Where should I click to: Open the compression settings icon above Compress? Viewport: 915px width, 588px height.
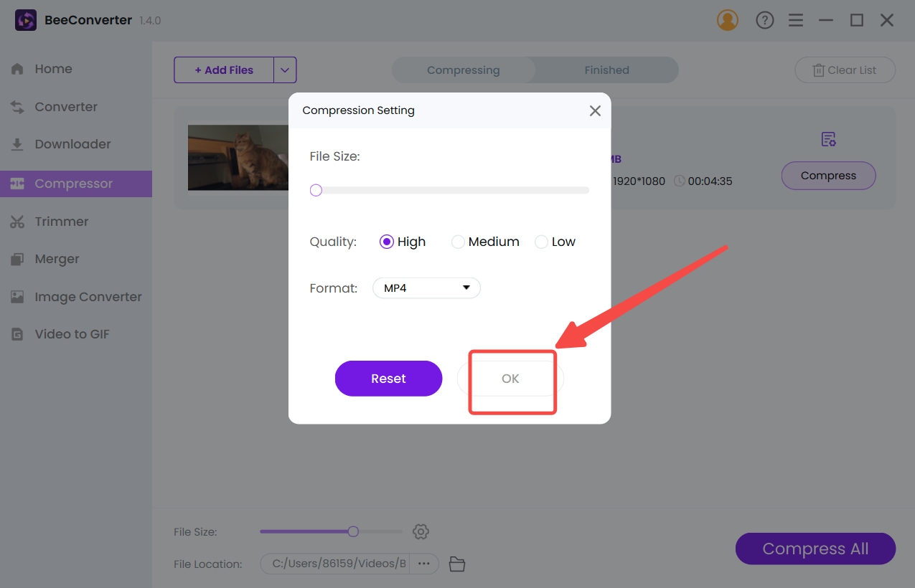(827, 138)
